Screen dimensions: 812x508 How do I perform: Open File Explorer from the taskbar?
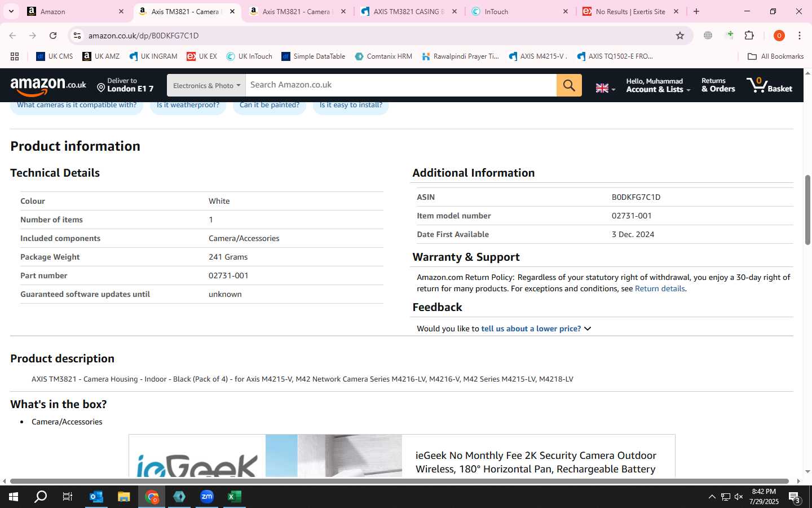point(124,497)
